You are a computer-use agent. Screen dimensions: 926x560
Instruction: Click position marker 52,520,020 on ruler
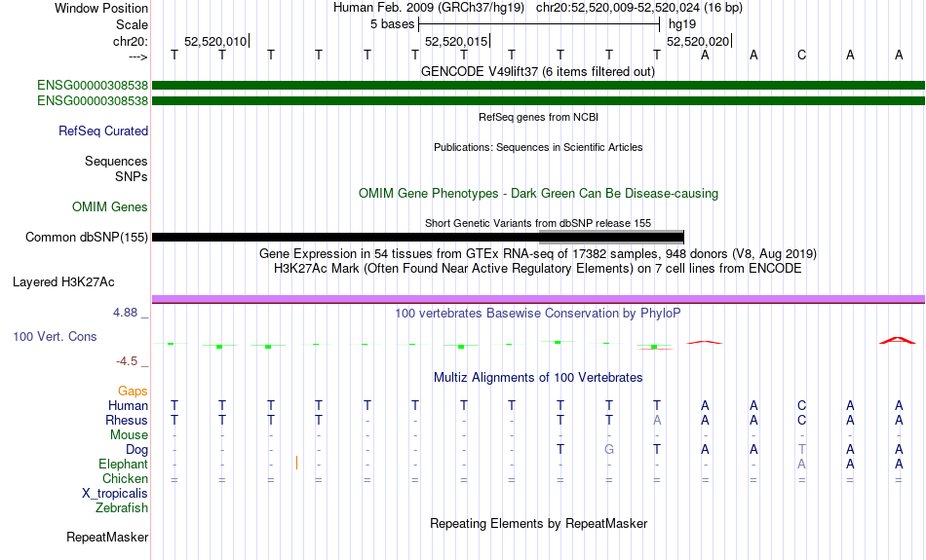pos(698,41)
